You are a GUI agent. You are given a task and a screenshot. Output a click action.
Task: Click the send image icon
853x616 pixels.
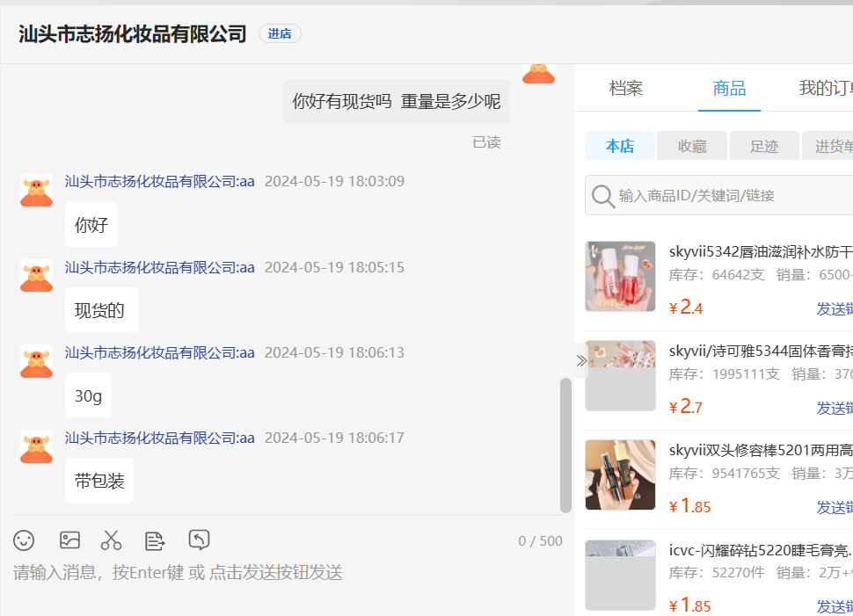[69, 540]
